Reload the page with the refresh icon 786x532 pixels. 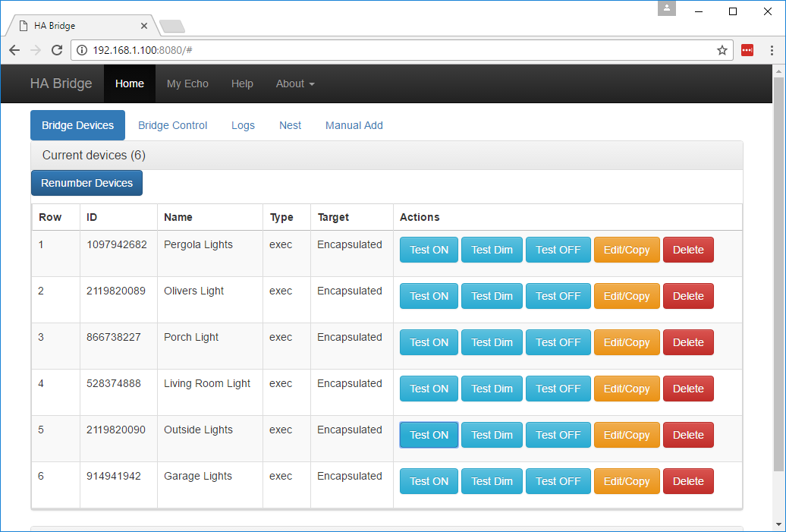click(57, 50)
